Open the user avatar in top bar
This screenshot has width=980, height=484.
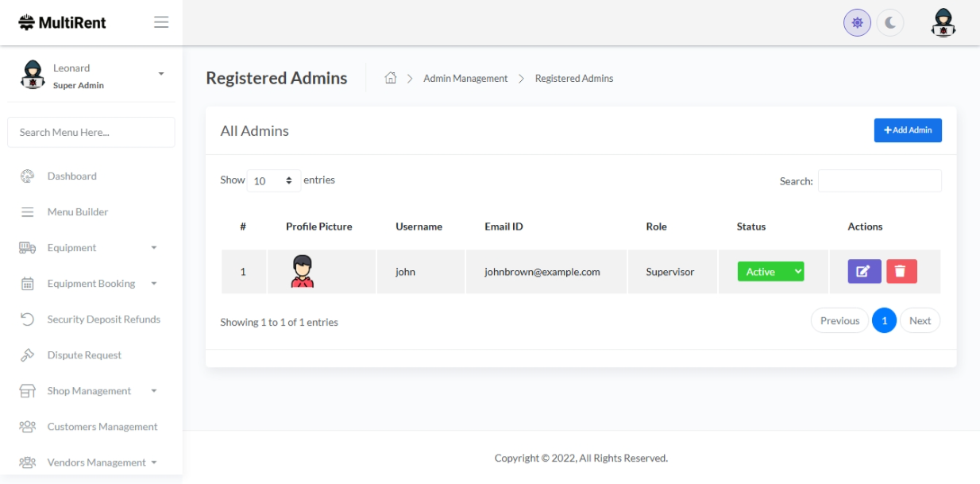pos(943,23)
